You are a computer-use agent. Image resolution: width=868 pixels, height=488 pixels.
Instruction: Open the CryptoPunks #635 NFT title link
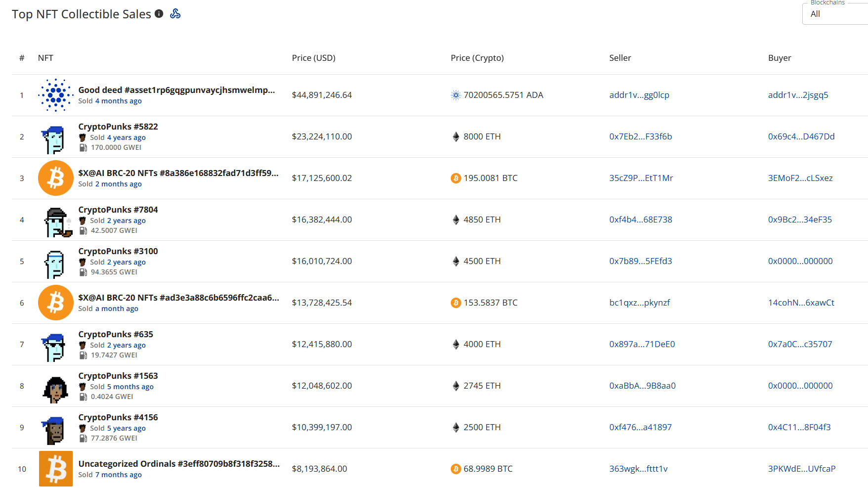[x=116, y=334]
